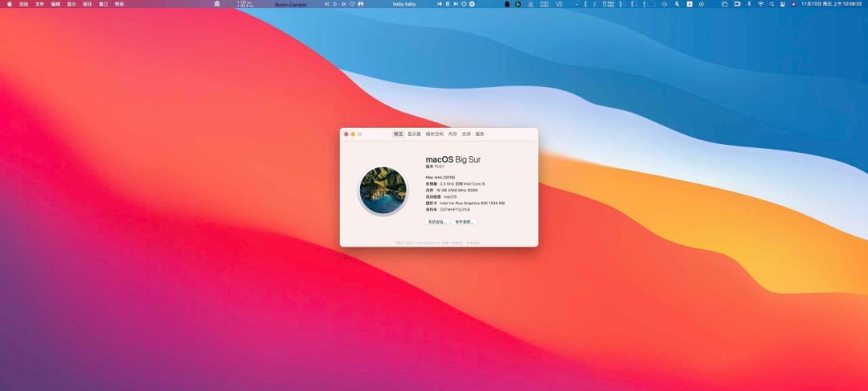Click the 图形卡 Intel Iris Plus Graphics row
The height and width of the screenshot is (391, 868).
(465, 204)
